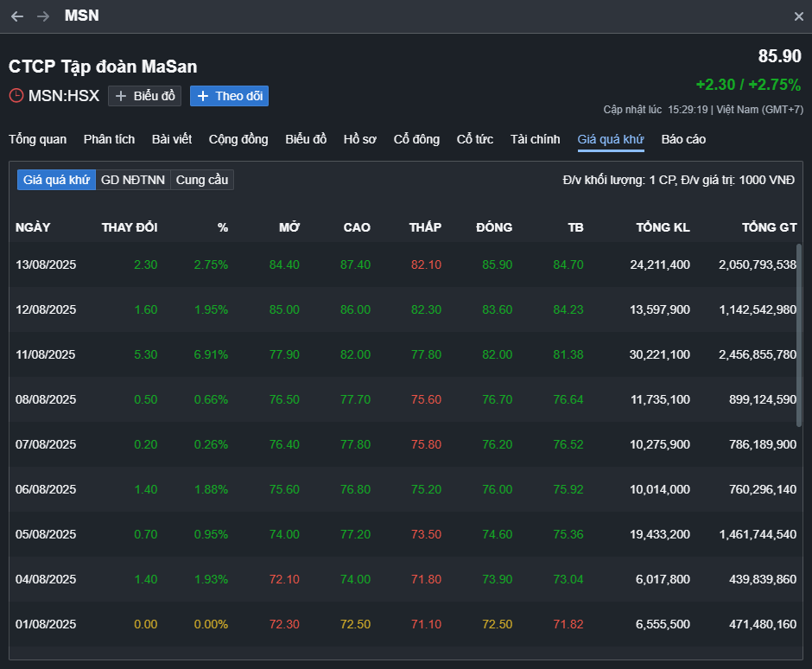Select the Giá quá khứ main tab
812x669 pixels.
pos(611,139)
